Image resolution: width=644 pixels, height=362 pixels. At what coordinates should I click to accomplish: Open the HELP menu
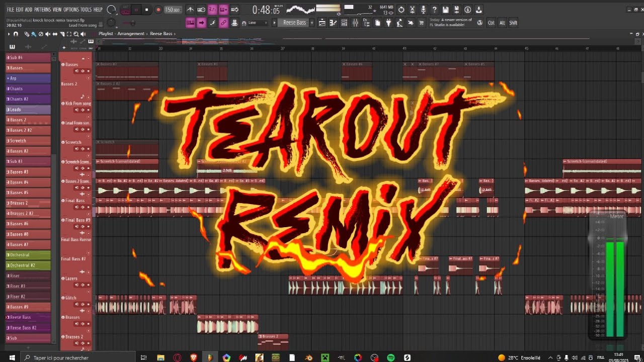(x=98, y=10)
